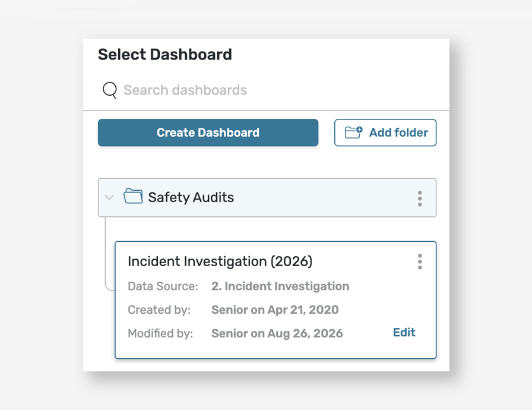Click the Safety Audits folder icon
This screenshot has width=532, height=410.
(x=133, y=196)
